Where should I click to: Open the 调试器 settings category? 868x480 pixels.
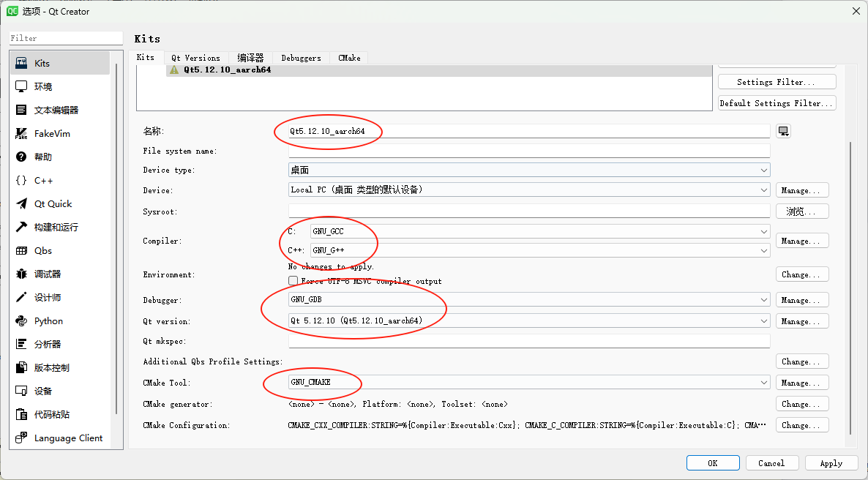tap(60, 274)
